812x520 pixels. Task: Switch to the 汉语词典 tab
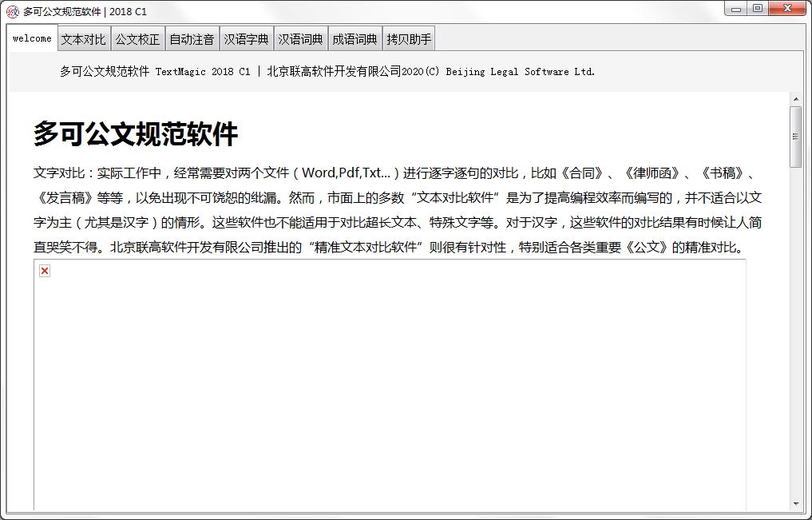tap(301, 38)
